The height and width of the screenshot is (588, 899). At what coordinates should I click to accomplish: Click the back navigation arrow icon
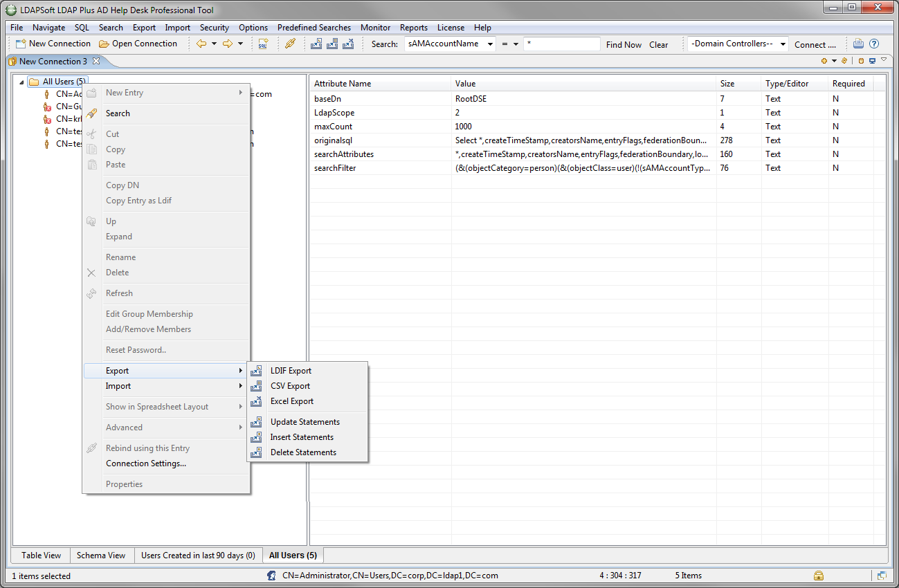point(201,44)
